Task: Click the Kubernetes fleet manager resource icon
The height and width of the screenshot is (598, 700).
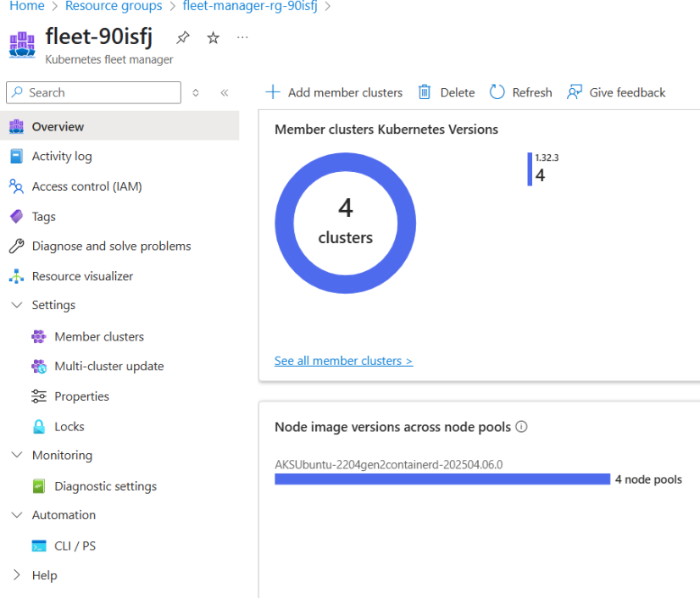Action: click(x=22, y=45)
